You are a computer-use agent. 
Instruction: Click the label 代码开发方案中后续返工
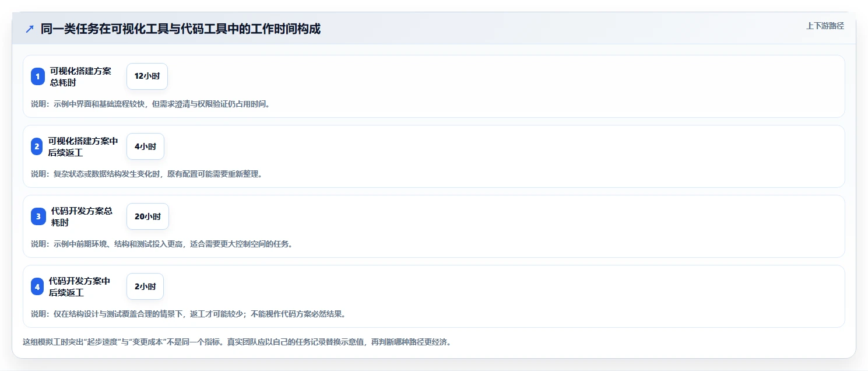click(80, 286)
